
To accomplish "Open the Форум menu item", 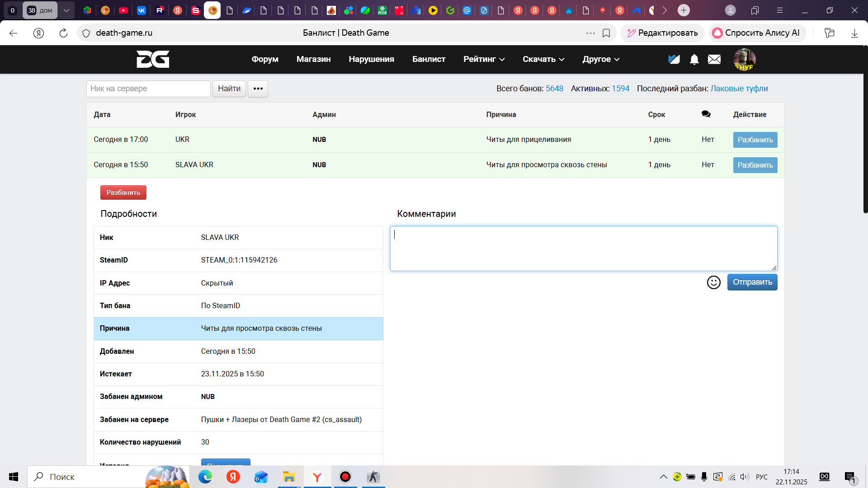I will click(x=265, y=59).
